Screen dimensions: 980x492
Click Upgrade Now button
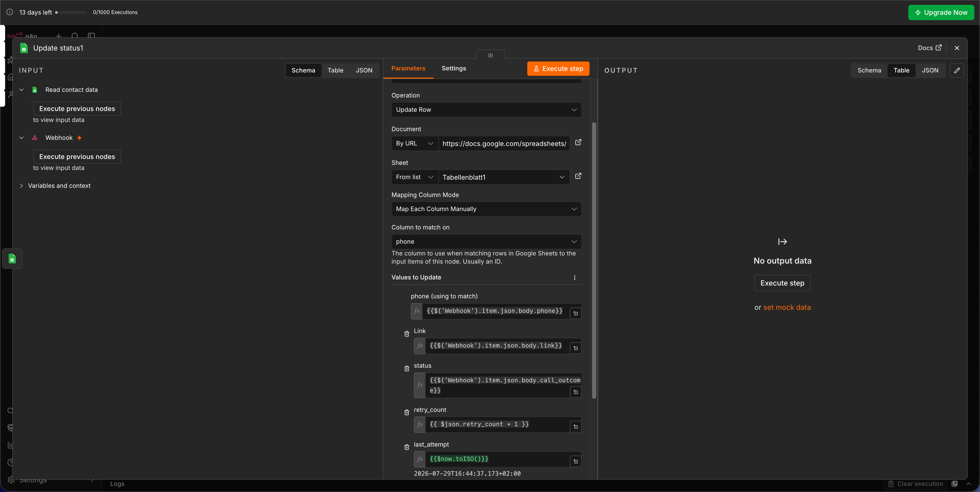tap(941, 13)
